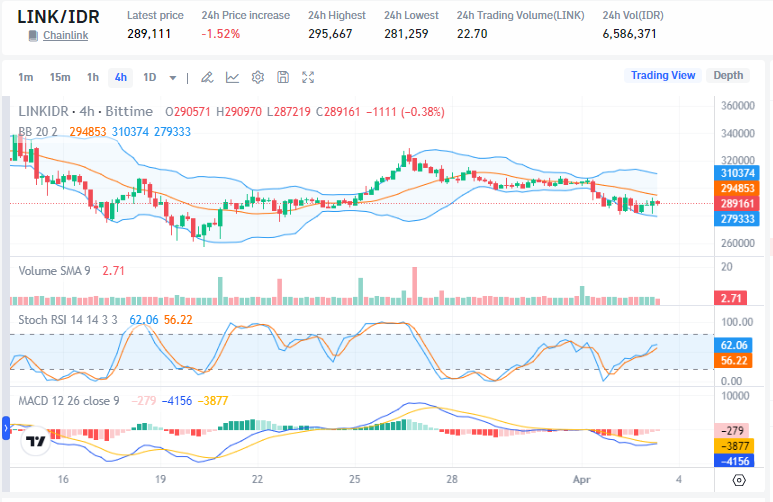Select the 15m timeframe
The image size is (773, 502).
(60, 77)
